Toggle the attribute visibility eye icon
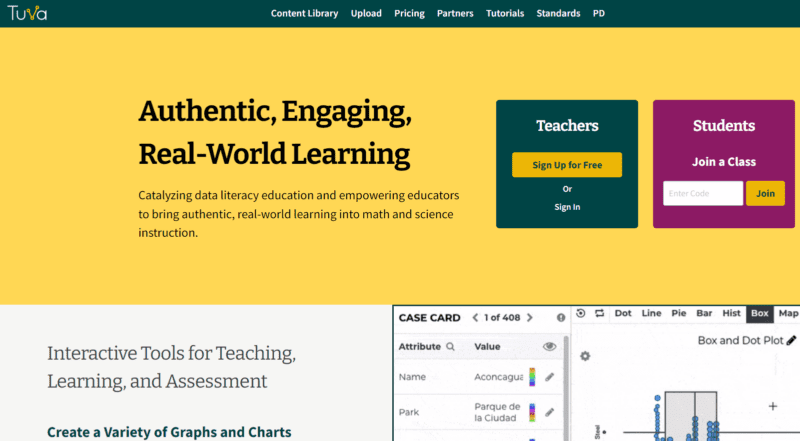The width and height of the screenshot is (800, 441). pyautogui.click(x=549, y=347)
